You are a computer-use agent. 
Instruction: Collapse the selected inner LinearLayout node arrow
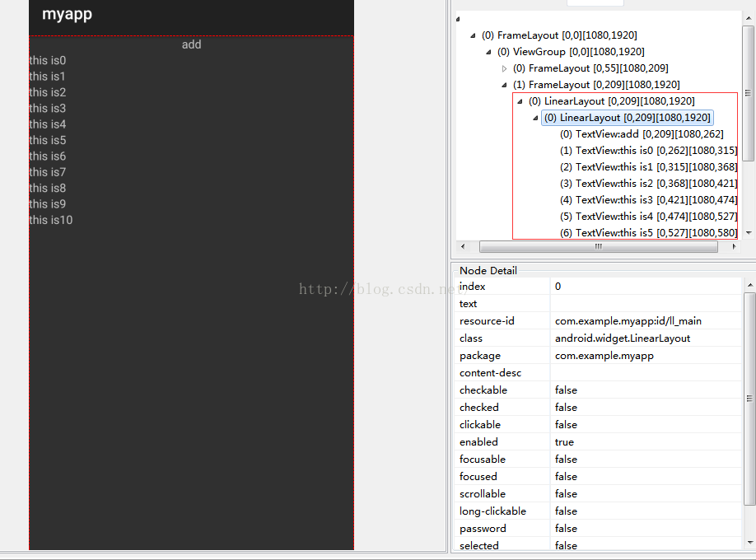(536, 118)
